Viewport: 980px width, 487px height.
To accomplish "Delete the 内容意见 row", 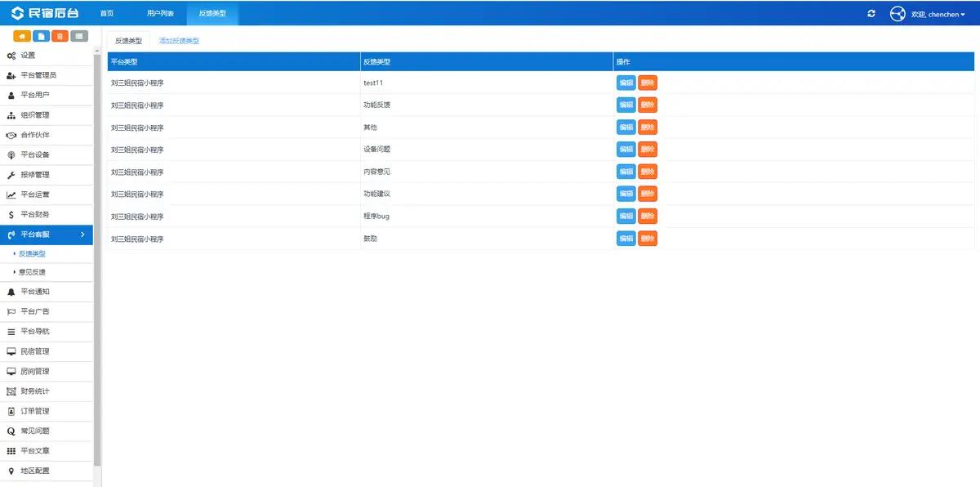I will point(648,172).
